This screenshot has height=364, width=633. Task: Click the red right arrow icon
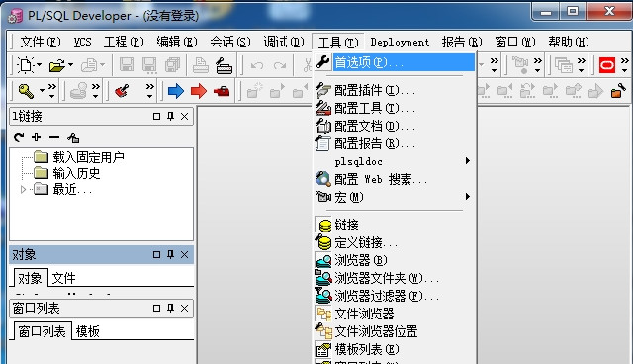[198, 91]
